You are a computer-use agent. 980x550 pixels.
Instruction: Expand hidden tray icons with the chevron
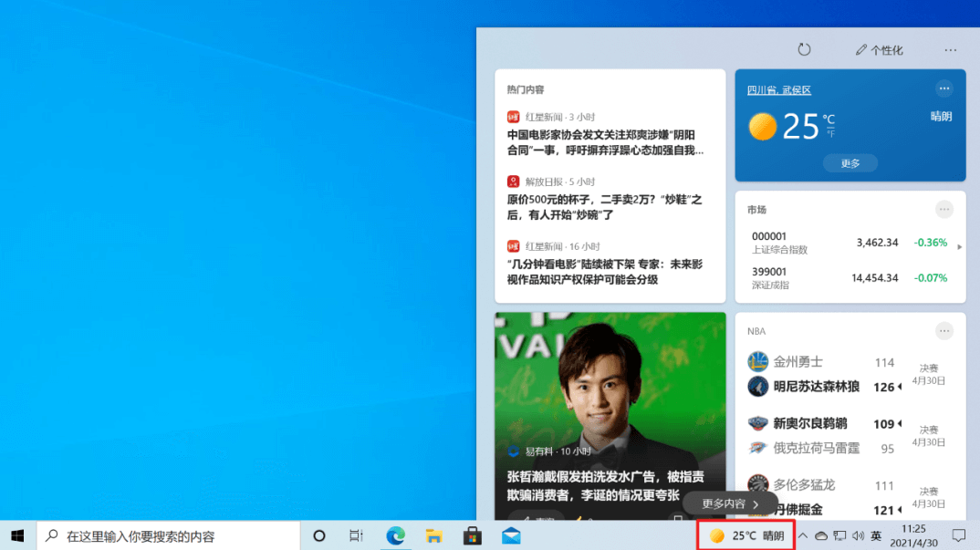pos(801,535)
